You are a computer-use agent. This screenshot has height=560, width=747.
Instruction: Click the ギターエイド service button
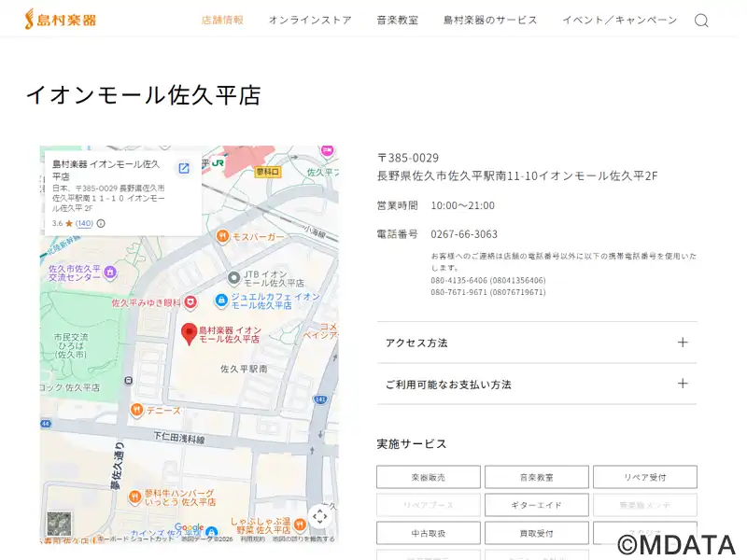tap(536, 505)
